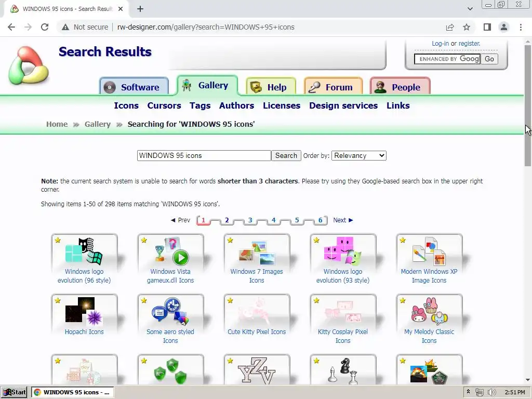
Task: Go back with browser back arrow
Action: pyautogui.click(x=11, y=27)
